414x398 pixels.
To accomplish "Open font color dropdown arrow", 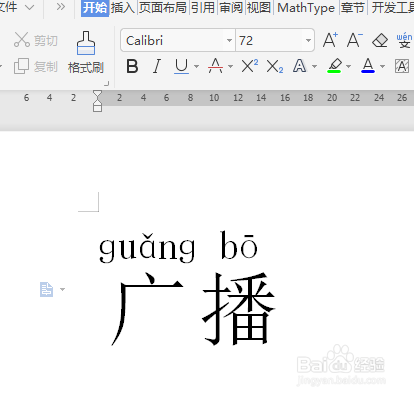I will (x=383, y=66).
